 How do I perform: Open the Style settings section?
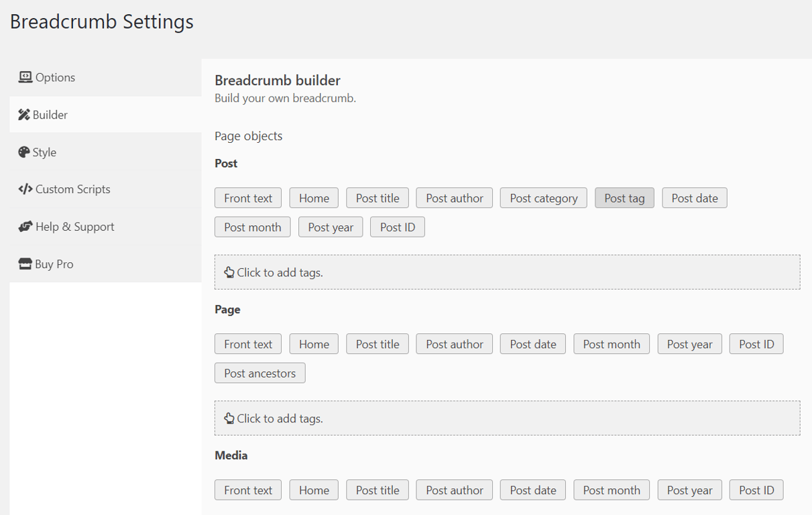point(44,152)
